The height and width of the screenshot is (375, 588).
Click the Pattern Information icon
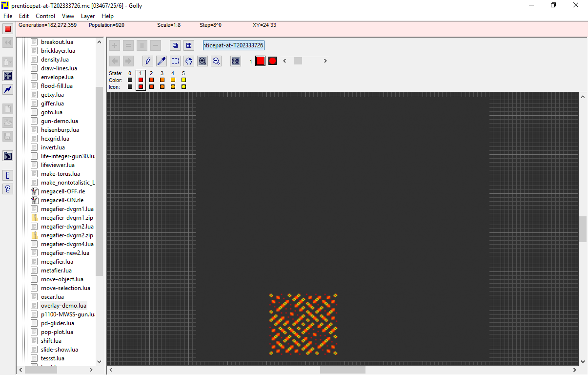[x=8, y=175]
